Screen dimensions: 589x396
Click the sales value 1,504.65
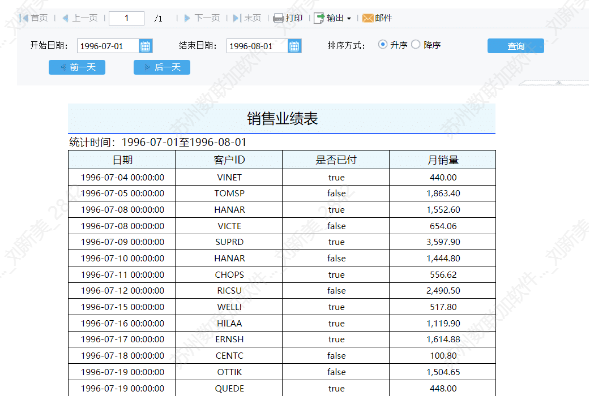click(x=443, y=372)
